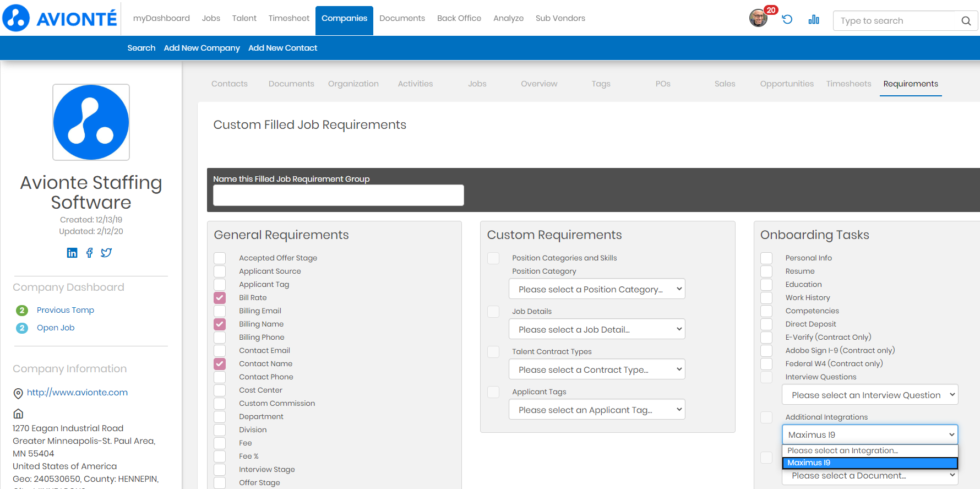Switch to the Contacts tab
This screenshot has height=489, width=980.
point(230,84)
